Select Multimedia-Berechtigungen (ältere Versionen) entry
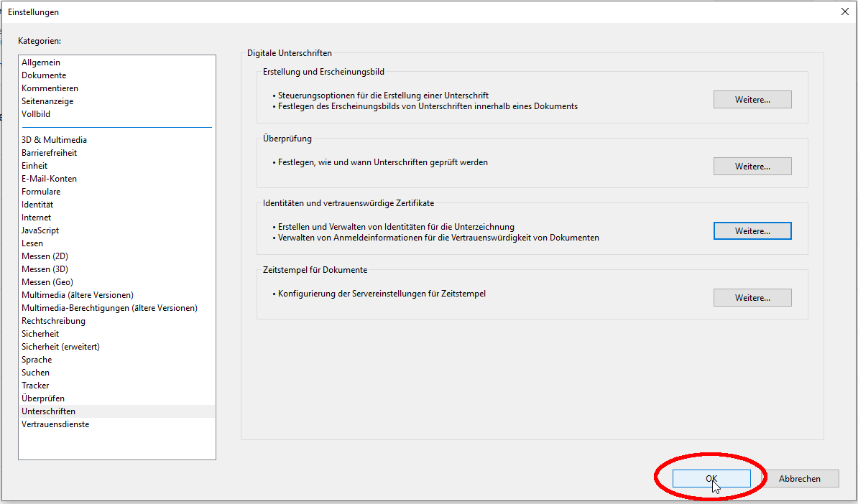This screenshot has height=504, width=858. point(109,308)
